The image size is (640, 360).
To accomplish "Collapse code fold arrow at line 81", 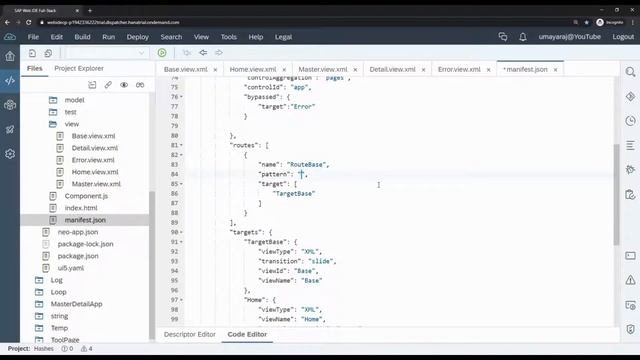I will click(182, 145).
